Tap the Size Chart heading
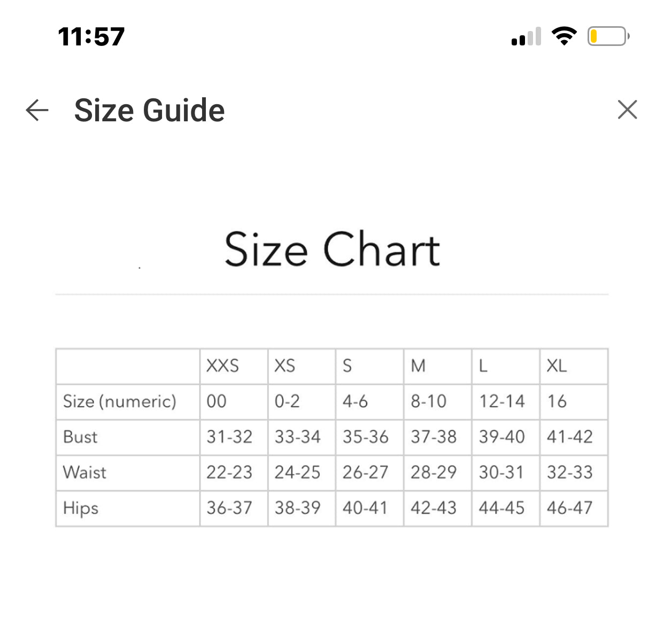664x644 pixels. [x=332, y=249]
